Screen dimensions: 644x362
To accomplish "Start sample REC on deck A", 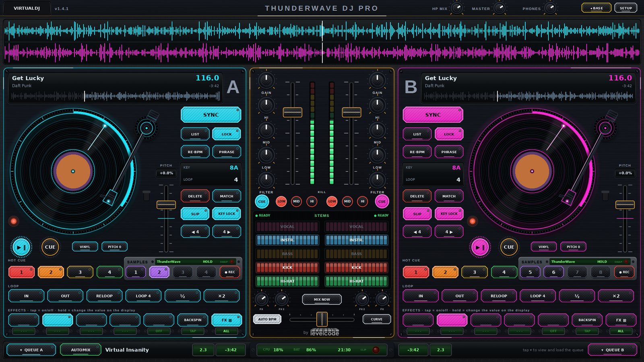I will pyautogui.click(x=230, y=272).
